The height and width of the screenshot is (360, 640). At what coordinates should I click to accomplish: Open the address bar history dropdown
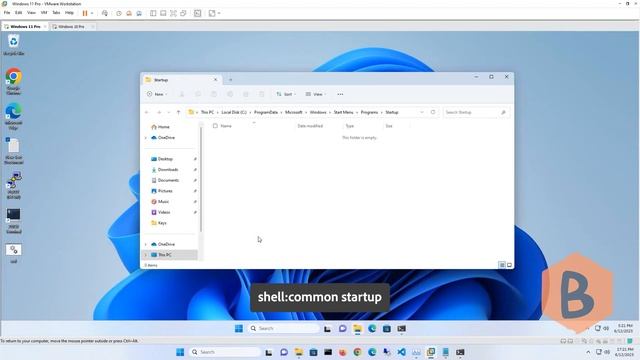[x=422, y=112]
